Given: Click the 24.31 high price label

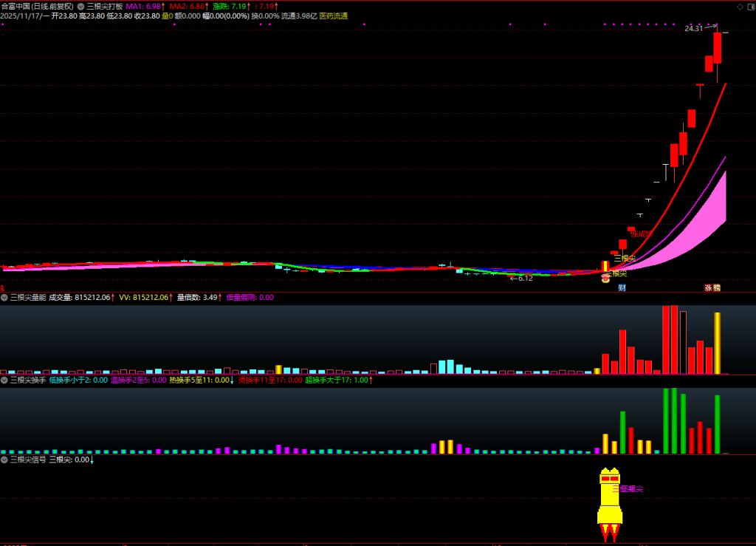Looking at the screenshot, I should (693, 29).
